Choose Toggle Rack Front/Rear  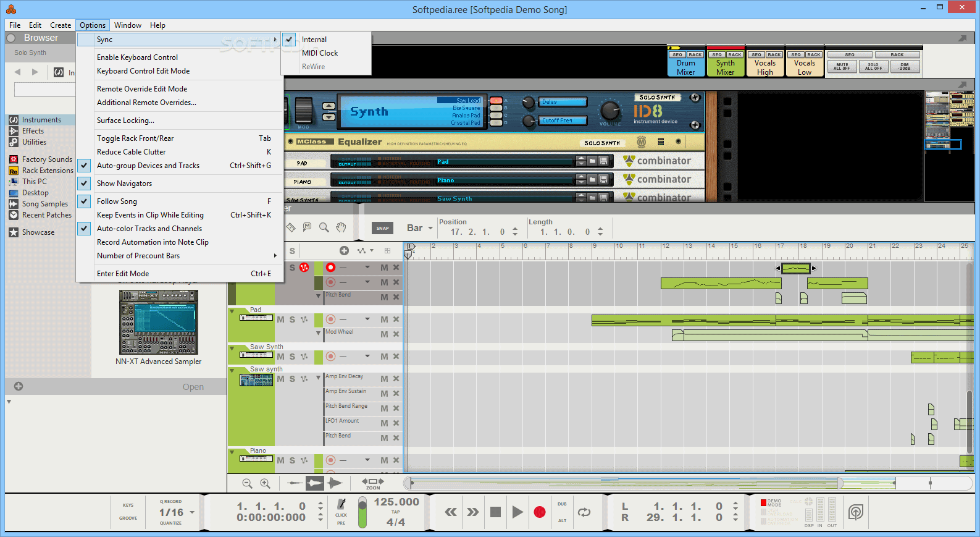pos(180,138)
